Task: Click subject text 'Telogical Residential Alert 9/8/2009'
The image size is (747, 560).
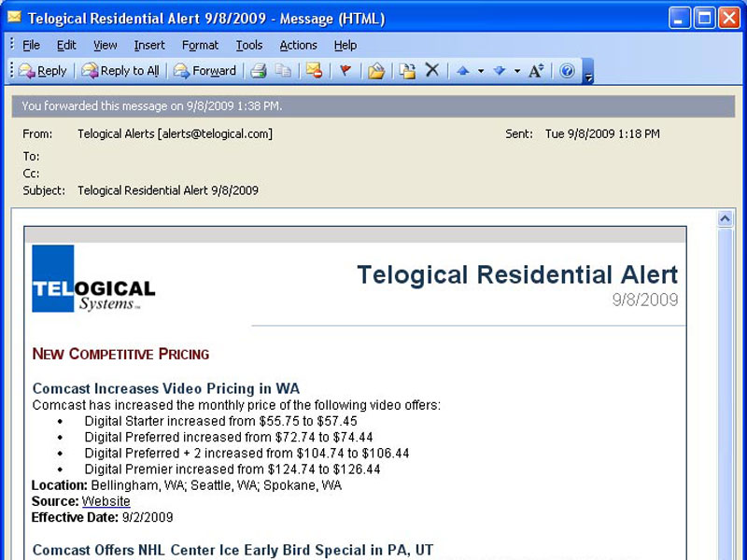Action: click(x=168, y=190)
